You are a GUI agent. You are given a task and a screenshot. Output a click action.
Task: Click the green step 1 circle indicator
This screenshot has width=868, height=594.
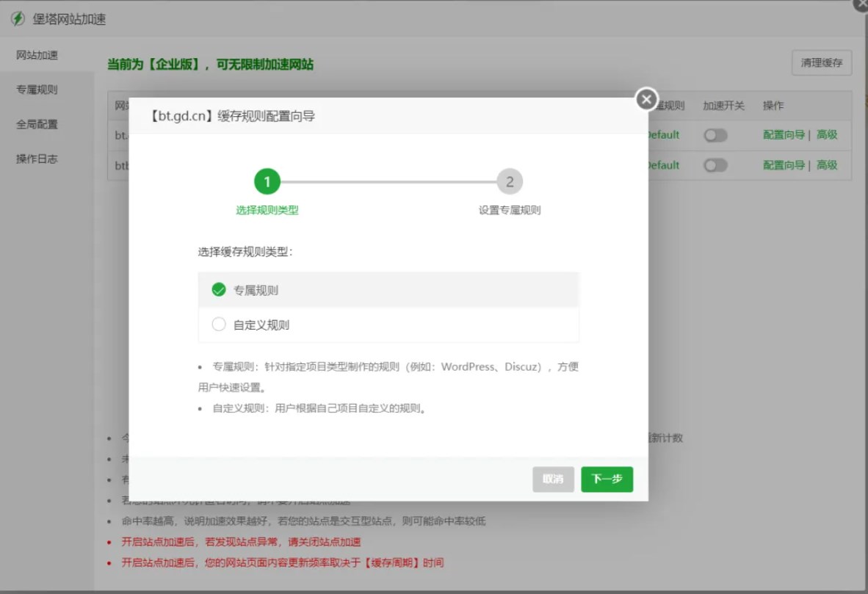point(267,181)
